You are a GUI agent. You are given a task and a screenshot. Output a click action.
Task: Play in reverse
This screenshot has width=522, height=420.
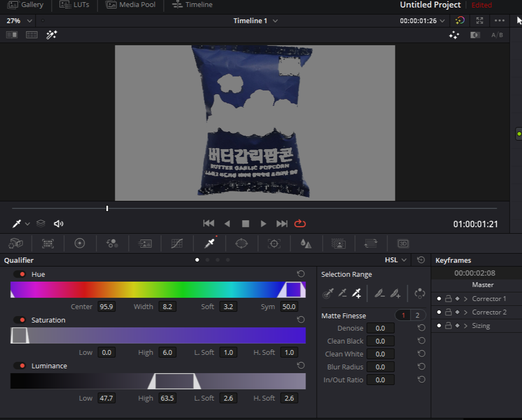227,223
